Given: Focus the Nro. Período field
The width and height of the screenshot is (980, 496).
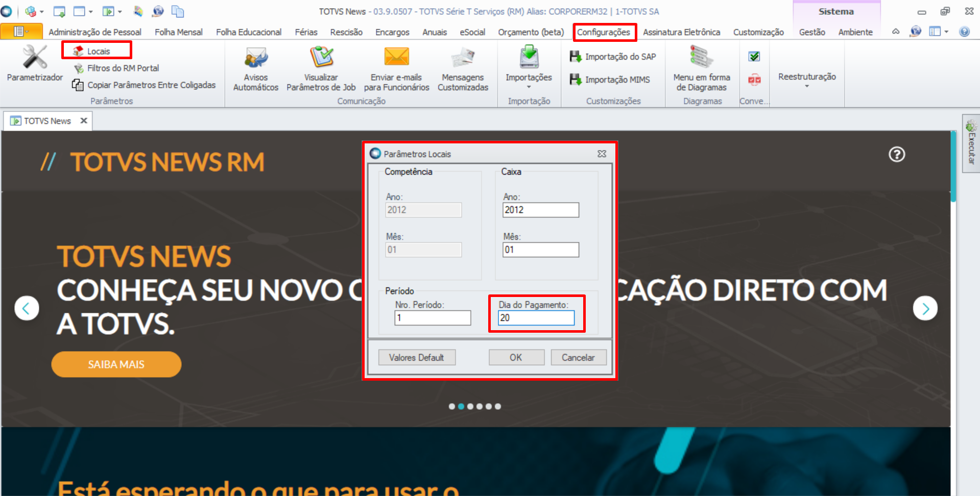Looking at the screenshot, I should tap(433, 318).
